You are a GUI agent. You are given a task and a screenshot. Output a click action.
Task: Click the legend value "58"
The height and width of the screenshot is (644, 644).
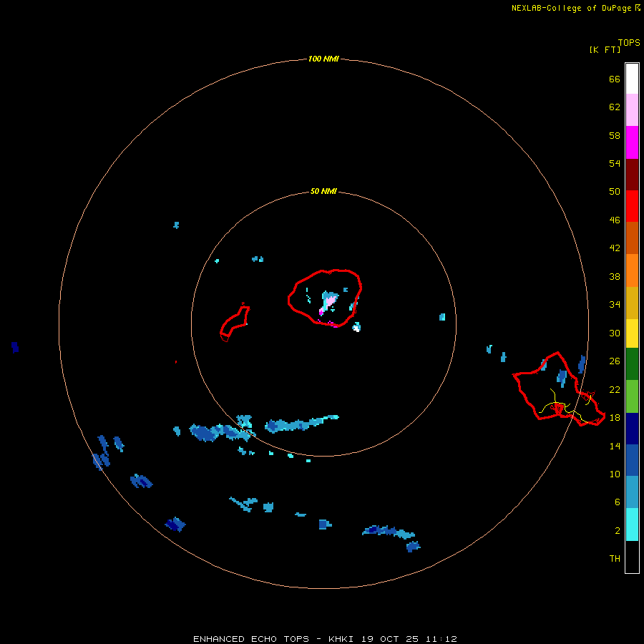tap(615, 135)
